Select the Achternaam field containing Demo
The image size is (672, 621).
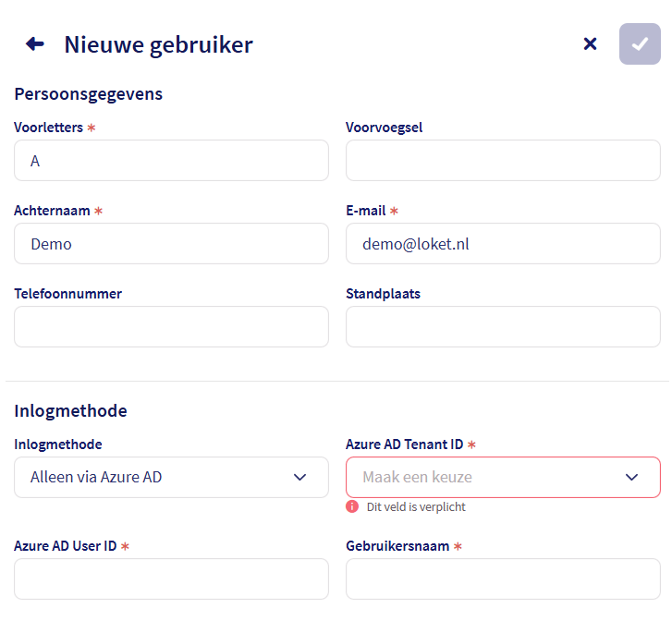pyautogui.click(x=171, y=244)
